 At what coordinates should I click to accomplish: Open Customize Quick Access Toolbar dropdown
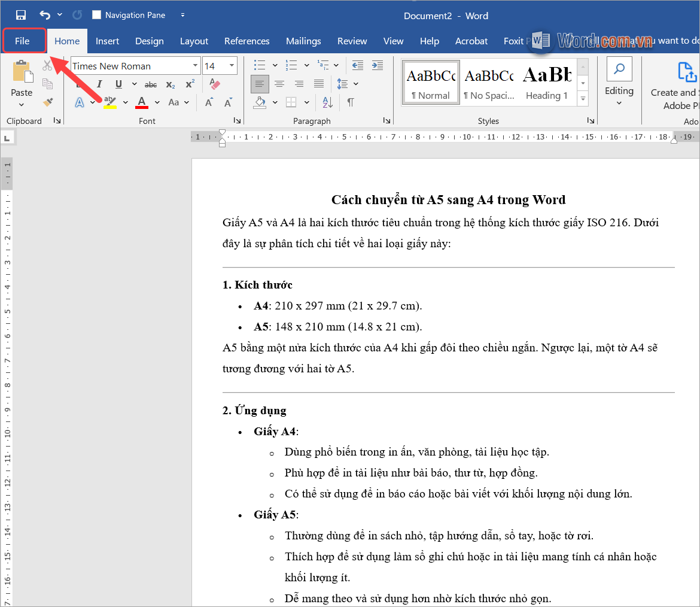[x=182, y=15]
